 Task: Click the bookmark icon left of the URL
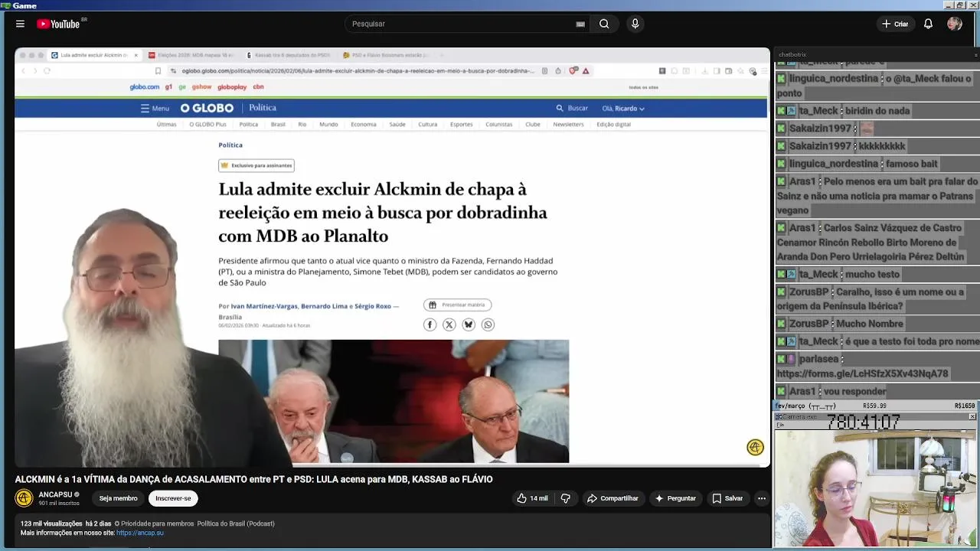pyautogui.click(x=158, y=70)
